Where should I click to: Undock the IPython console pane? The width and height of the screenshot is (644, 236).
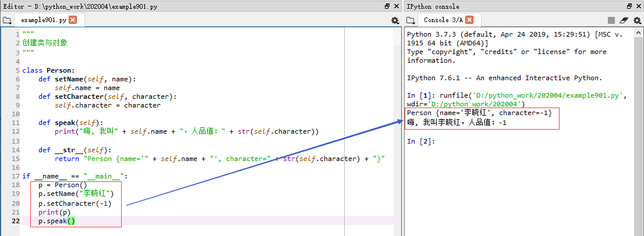pos(629,6)
